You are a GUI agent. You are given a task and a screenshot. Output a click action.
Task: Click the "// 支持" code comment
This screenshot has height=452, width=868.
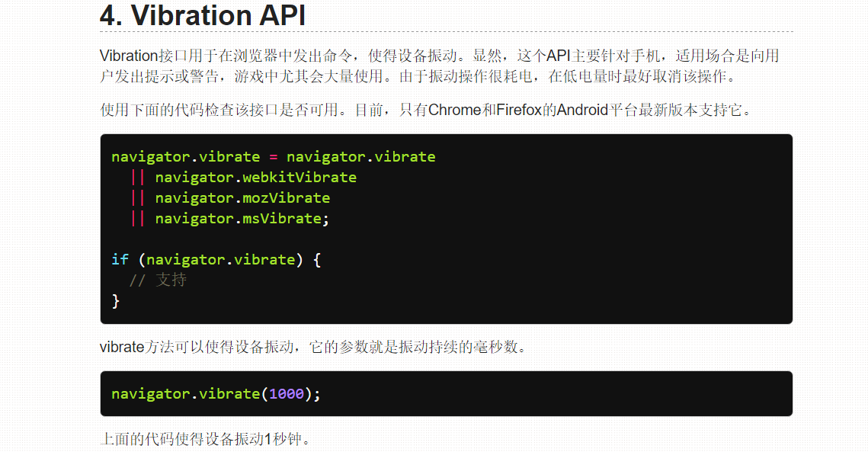(158, 280)
